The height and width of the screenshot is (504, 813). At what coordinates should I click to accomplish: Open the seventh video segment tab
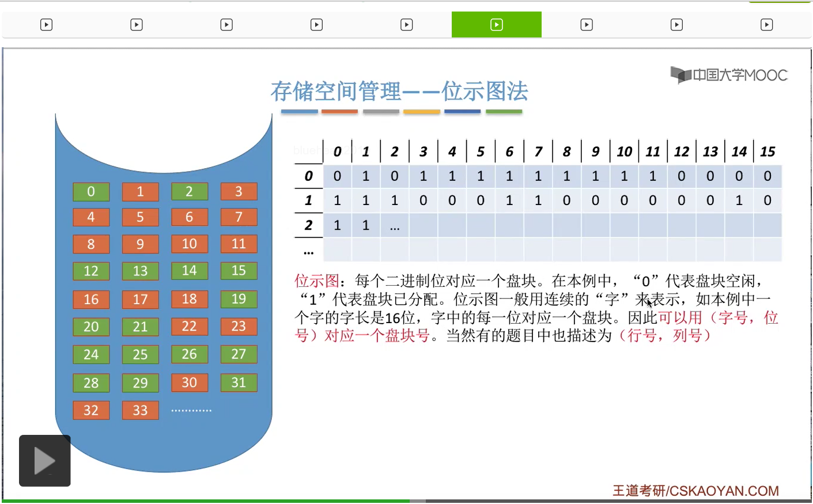pos(587,25)
